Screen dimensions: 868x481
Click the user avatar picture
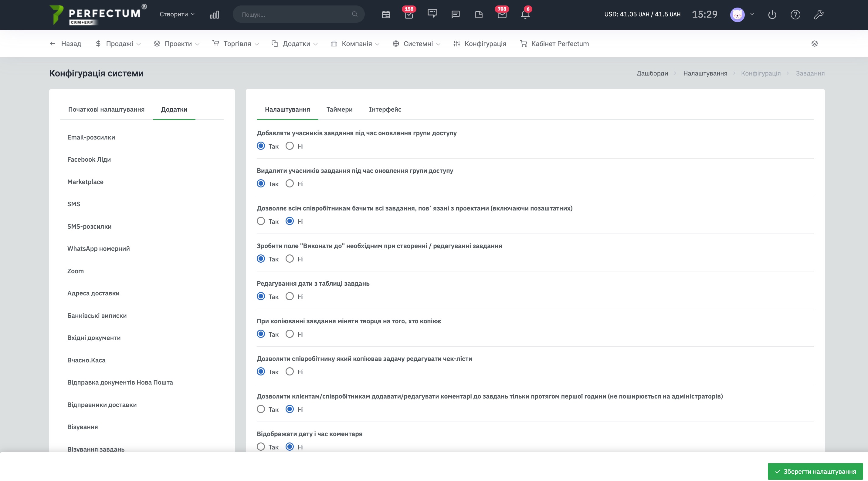(x=737, y=15)
